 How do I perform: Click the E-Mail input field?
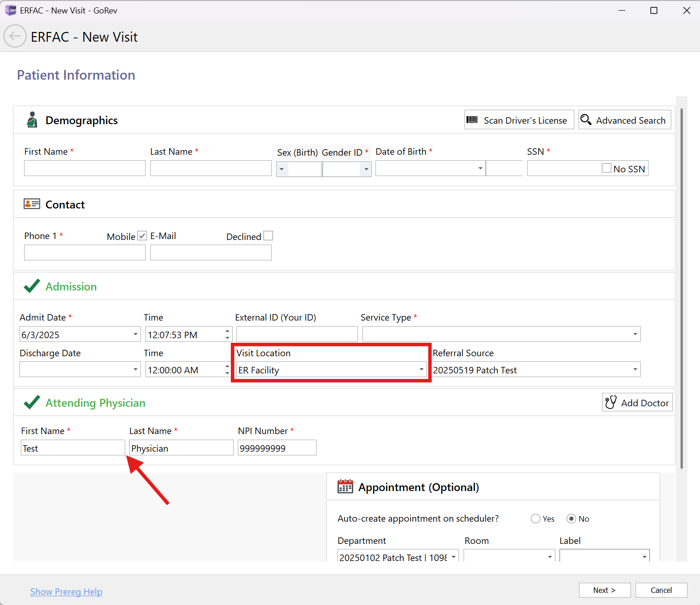211,252
